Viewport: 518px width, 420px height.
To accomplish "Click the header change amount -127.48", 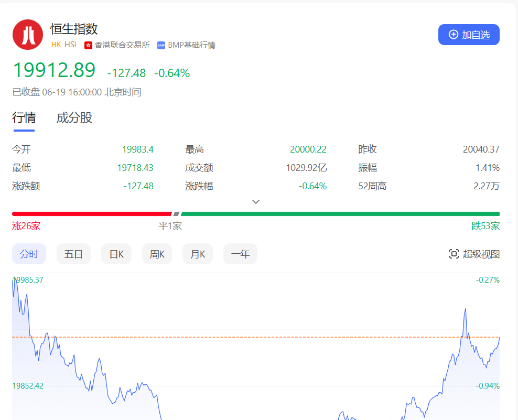I will click(x=126, y=73).
